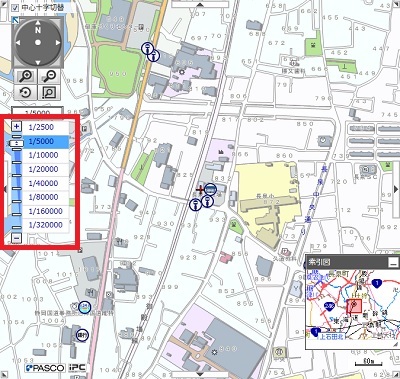Click the scale slider handle at 1/5000
This screenshot has height=379, width=400.
tap(16, 143)
